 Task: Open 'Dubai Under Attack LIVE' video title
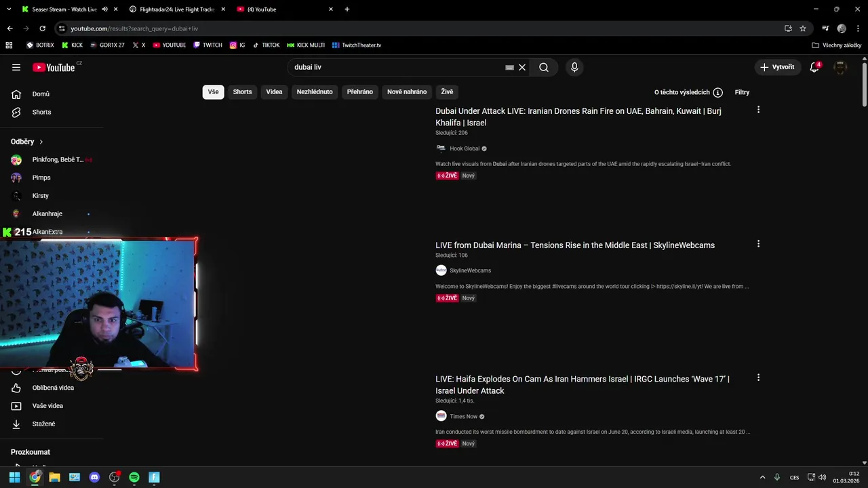point(578,117)
